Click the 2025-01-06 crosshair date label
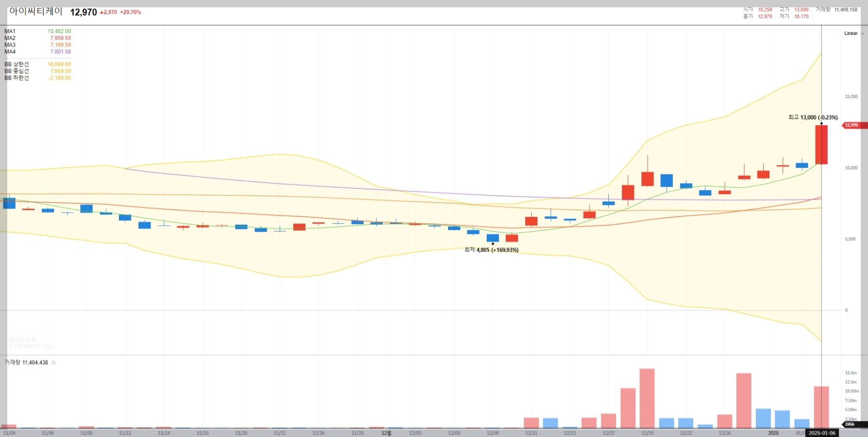This screenshot has height=437, width=868. tap(822, 433)
